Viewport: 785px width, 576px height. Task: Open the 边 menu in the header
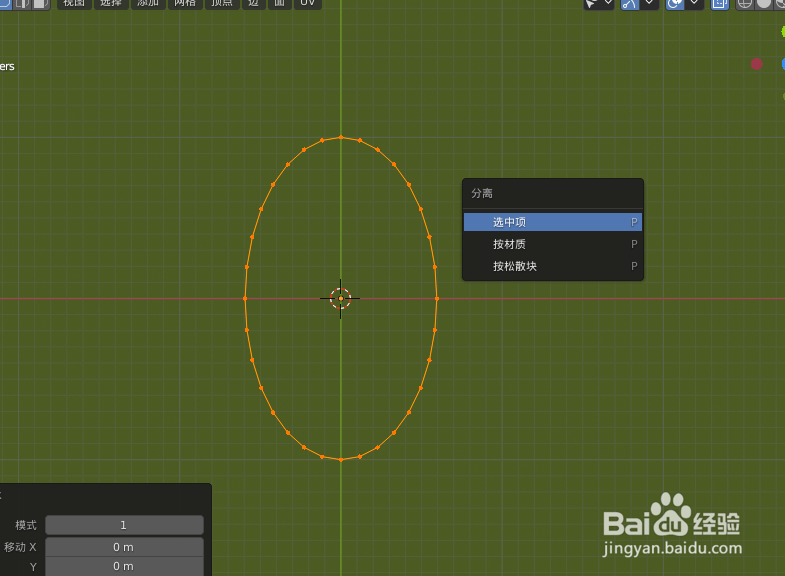coord(254,3)
